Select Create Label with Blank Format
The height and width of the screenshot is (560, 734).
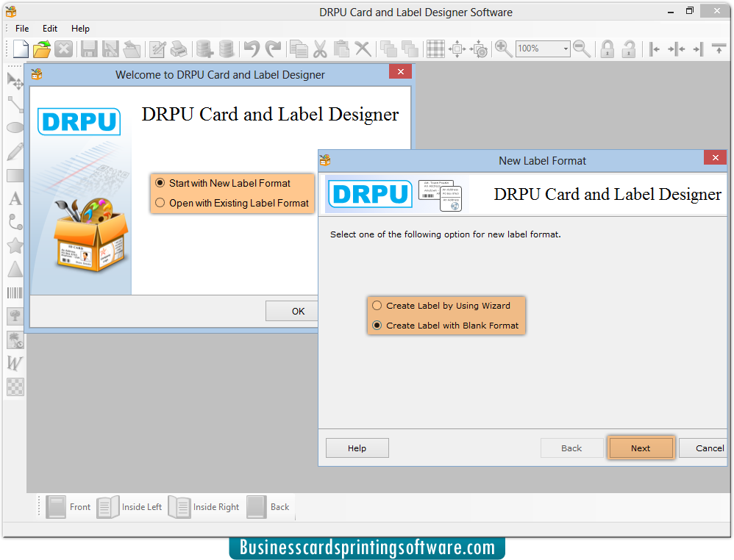[x=446, y=325]
